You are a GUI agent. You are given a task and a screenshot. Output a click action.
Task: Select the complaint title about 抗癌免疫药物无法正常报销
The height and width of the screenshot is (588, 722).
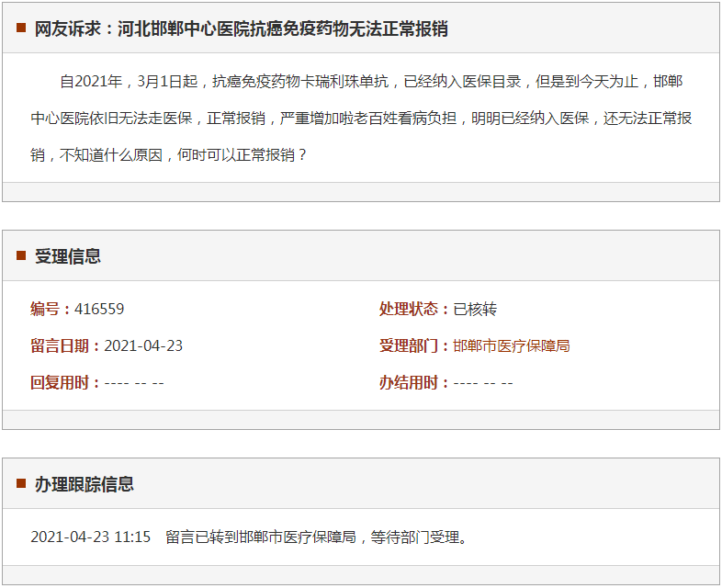coord(242,28)
